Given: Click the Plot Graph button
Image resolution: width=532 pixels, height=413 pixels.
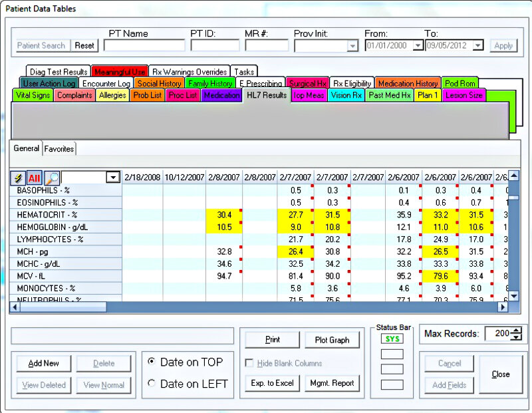Looking at the screenshot, I should (x=332, y=340).
